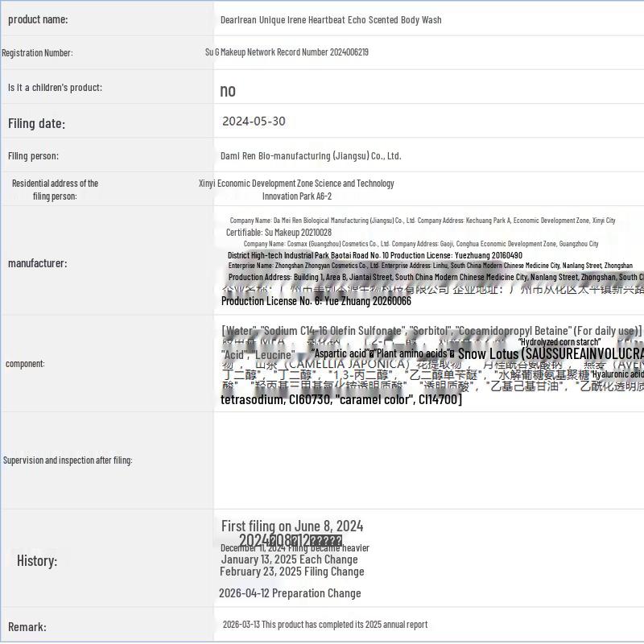Image resolution: width=644 pixels, height=644 pixels.
Task: Select the 'product name:' label
Action: click(x=38, y=19)
